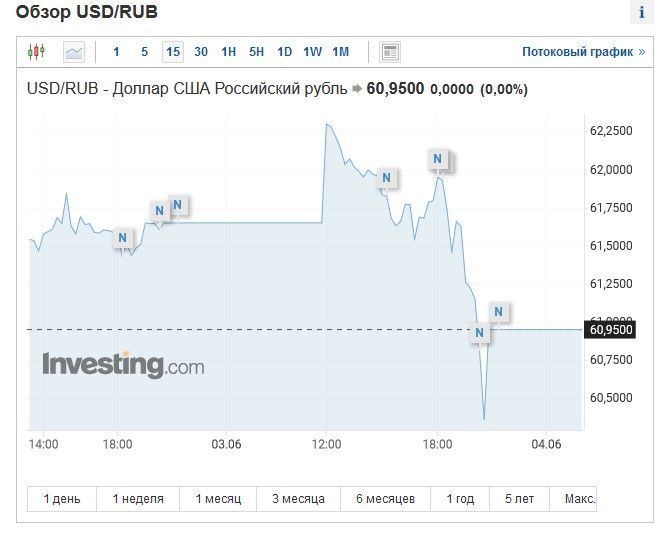Click the info icon beside the title
The height and width of the screenshot is (539, 671).
(641, 13)
